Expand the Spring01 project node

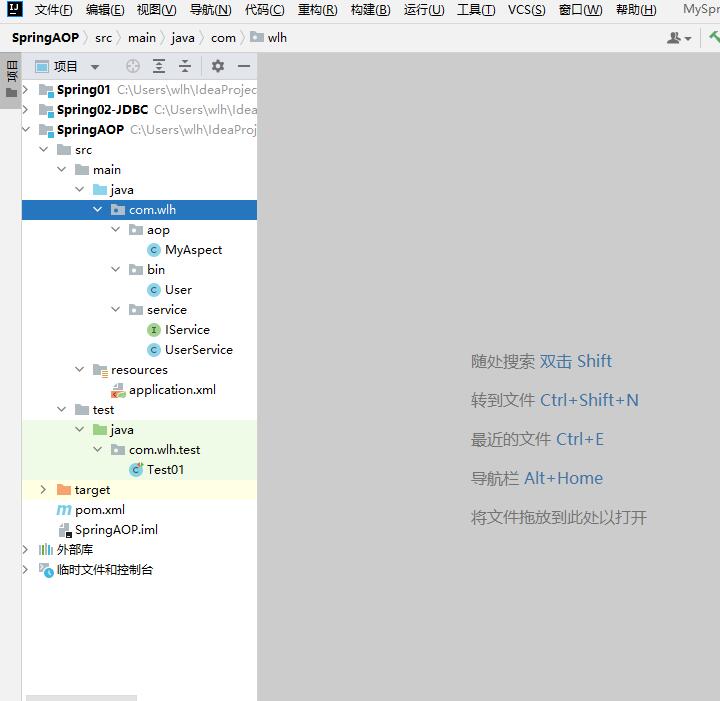click(26, 90)
